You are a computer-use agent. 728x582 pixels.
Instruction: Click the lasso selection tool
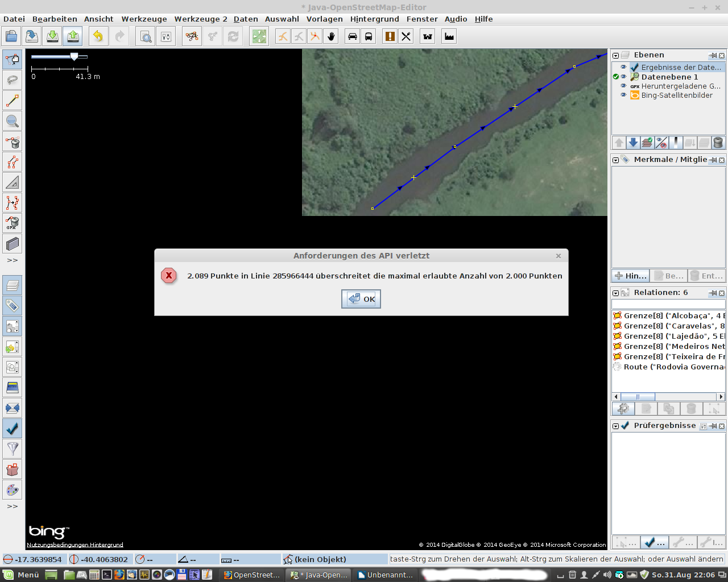pos(13,80)
